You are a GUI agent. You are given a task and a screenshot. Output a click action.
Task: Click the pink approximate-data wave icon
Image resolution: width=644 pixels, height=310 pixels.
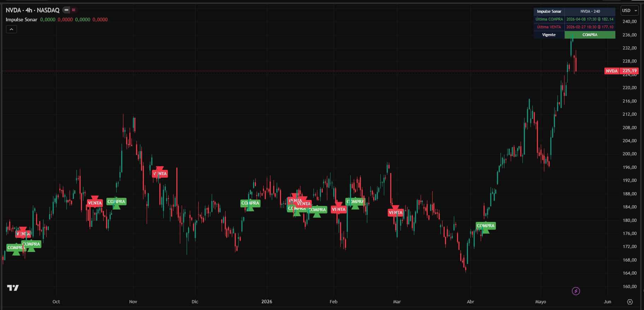coord(74,10)
